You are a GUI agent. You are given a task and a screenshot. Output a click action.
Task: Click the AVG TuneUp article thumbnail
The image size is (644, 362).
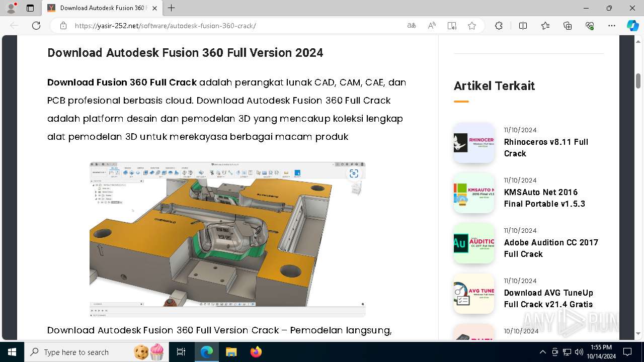pos(474,294)
